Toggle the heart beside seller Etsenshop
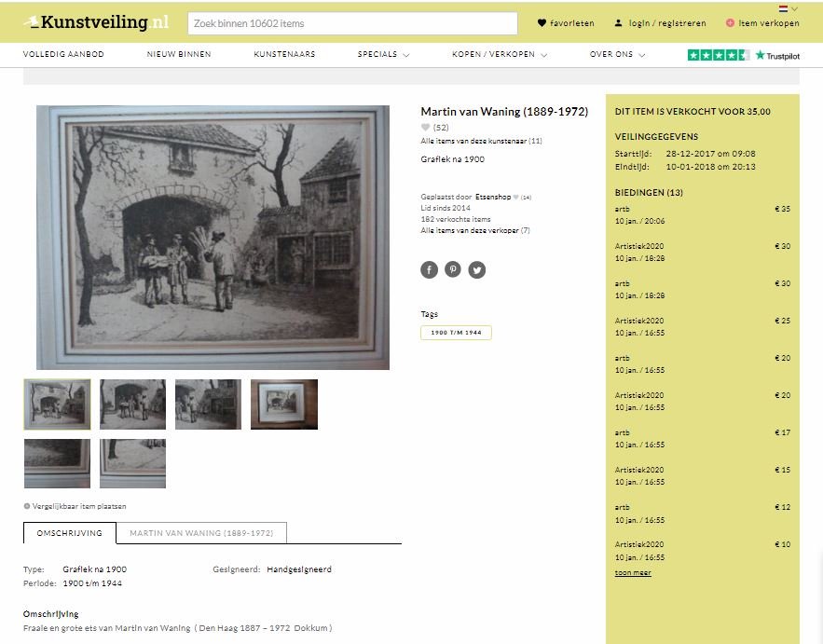The height and width of the screenshot is (644, 823). pos(516,198)
